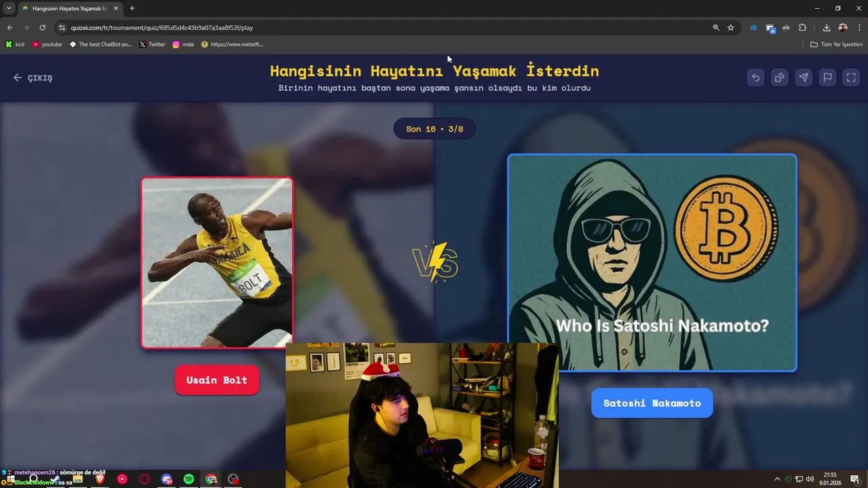Vote for the Satoshi Nakamoto button
868x488 pixels.
click(x=652, y=403)
